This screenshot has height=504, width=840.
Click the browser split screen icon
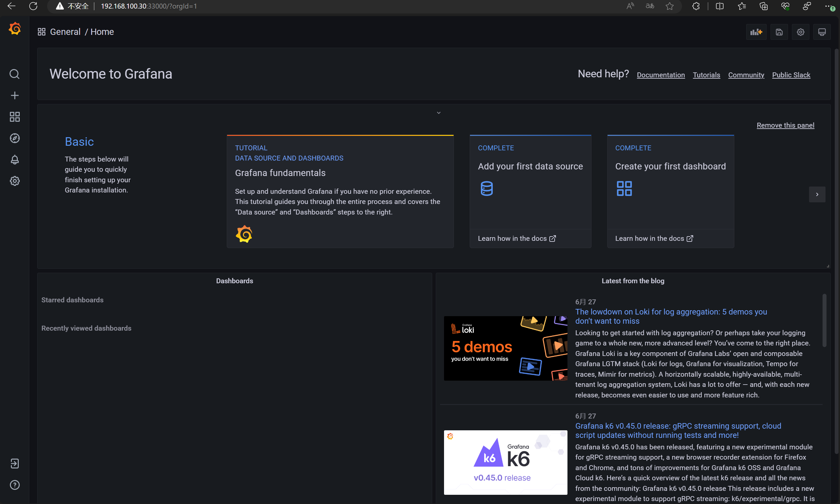pyautogui.click(x=720, y=6)
